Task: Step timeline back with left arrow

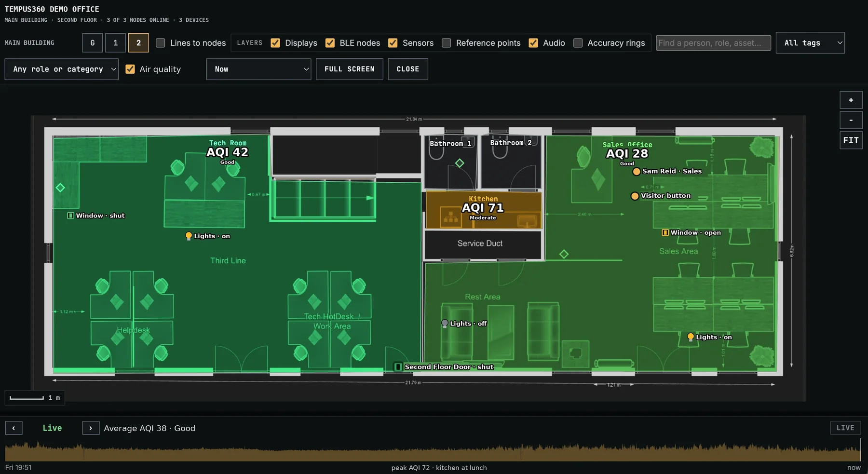Action: tap(14, 428)
